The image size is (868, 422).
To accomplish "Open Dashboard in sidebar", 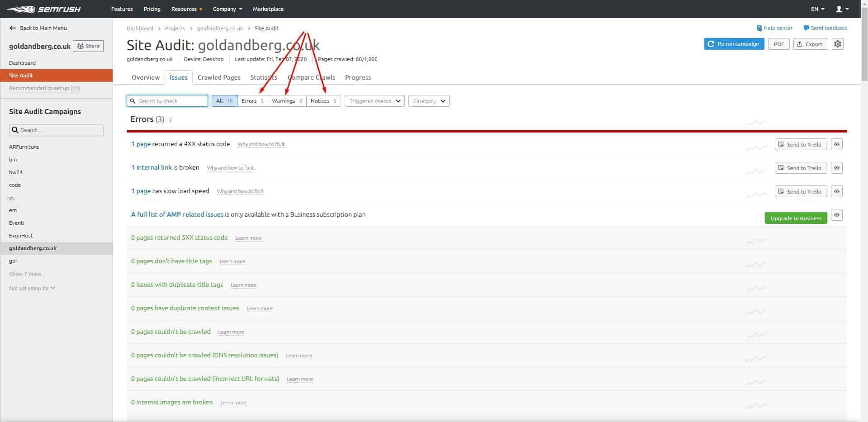I will pos(22,63).
